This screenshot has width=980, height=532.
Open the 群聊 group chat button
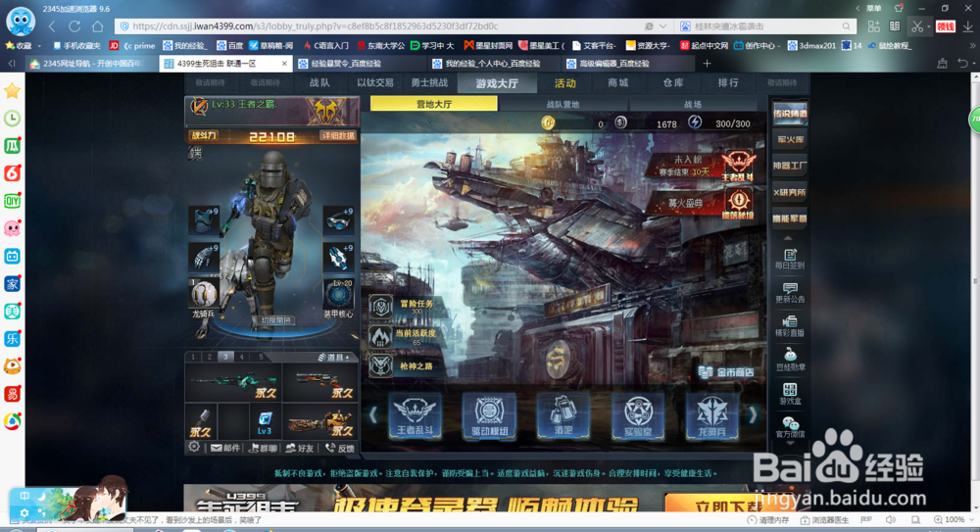click(263, 448)
